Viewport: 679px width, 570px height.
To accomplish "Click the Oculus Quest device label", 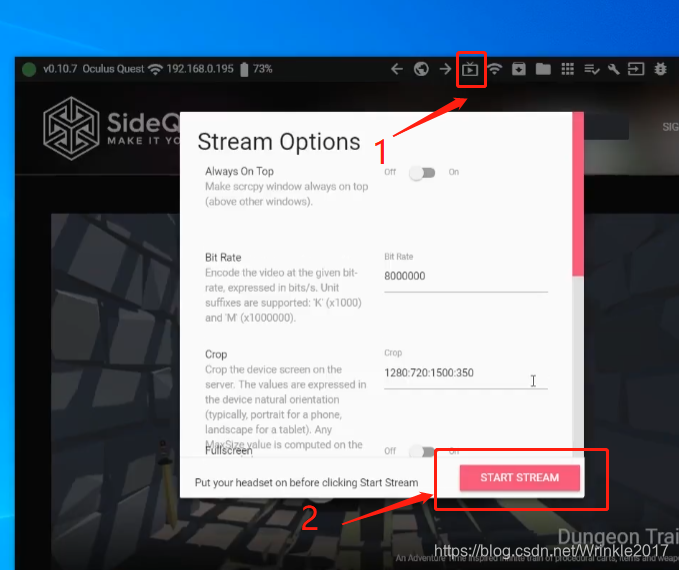I will (113, 69).
